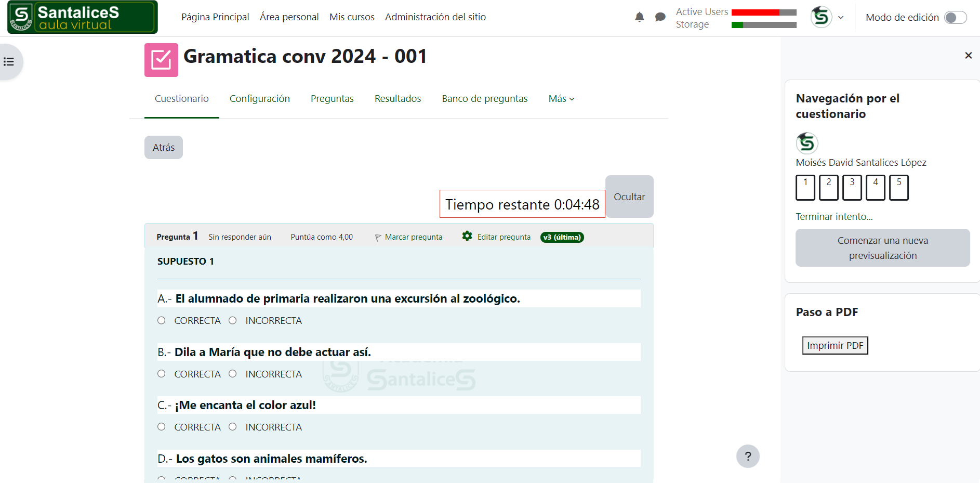Image resolution: width=980 pixels, height=483 pixels.
Task: Click the gear icon beside Editar pregunta
Action: click(467, 236)
